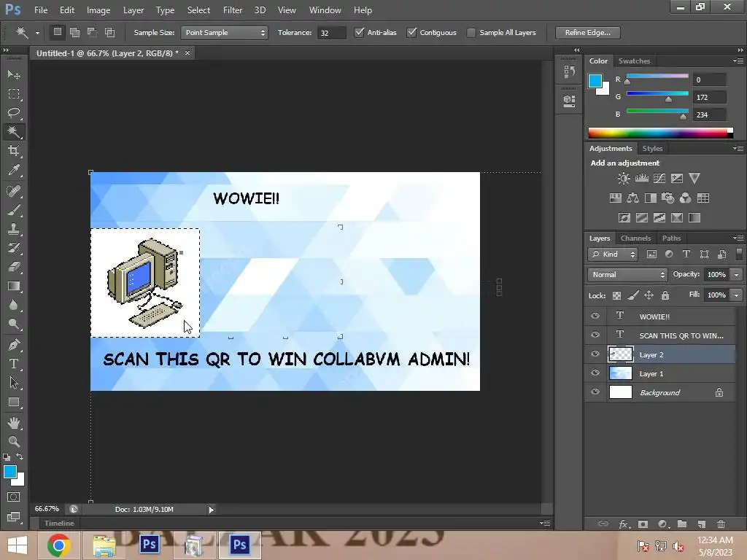The height and width of the screenshot is (560, 747).
Task: Open layer style fx menu
Action: coord(624,524)
